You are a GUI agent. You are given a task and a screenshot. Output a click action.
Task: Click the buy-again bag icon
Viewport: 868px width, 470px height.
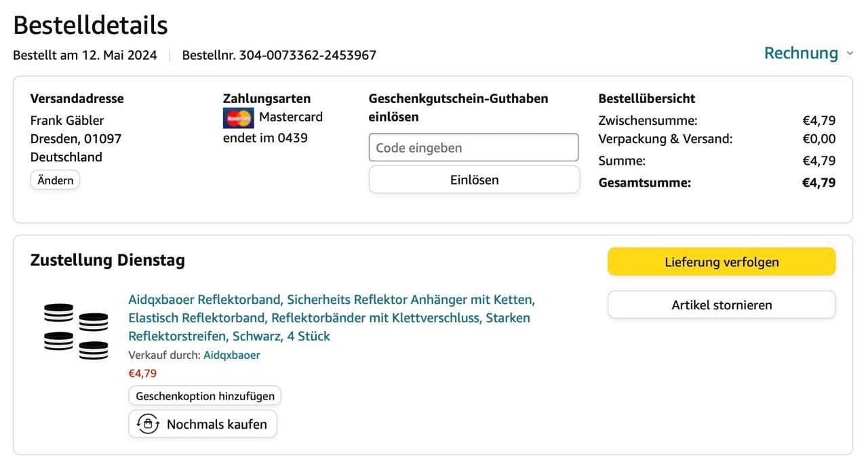pyautogui.click(x=148, y=424)
